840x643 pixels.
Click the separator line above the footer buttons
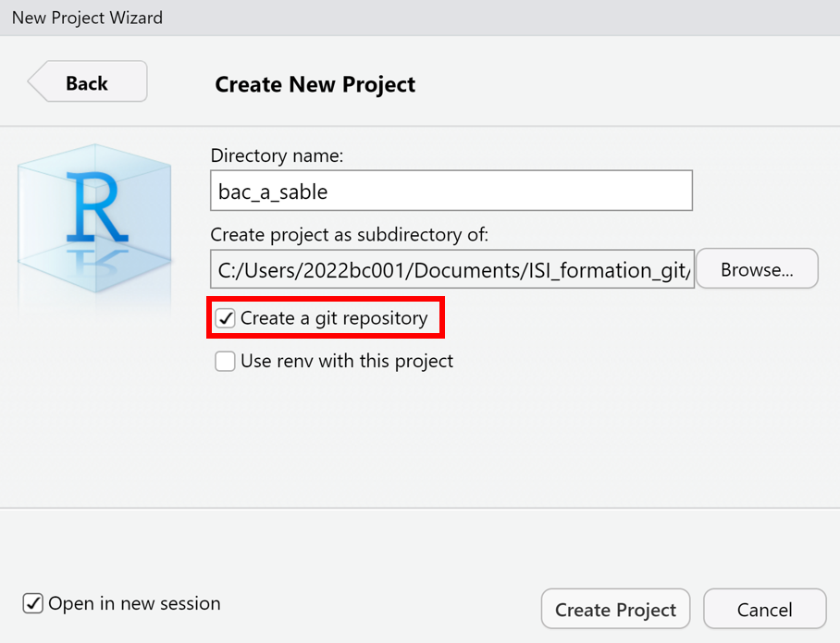[x=420, y=508]
